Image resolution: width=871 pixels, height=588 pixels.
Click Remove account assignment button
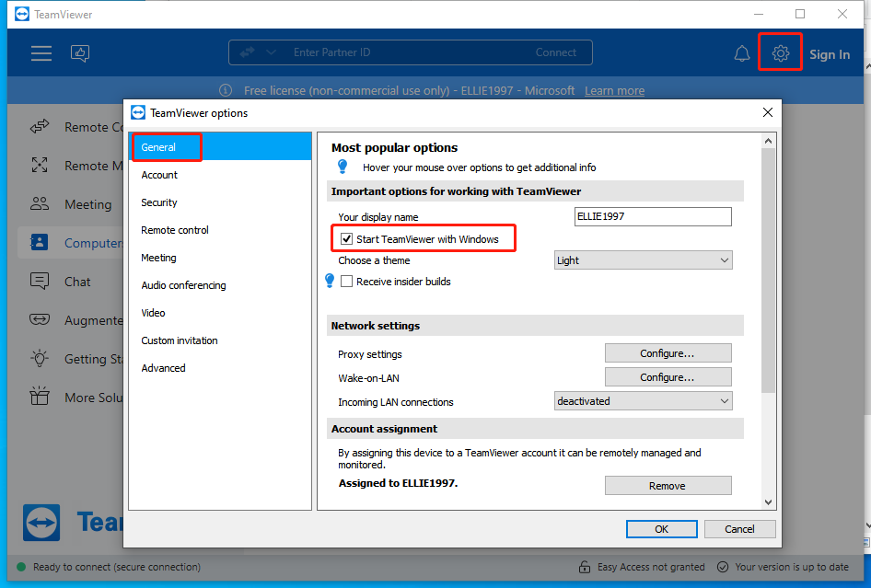(x=668, y=485)
